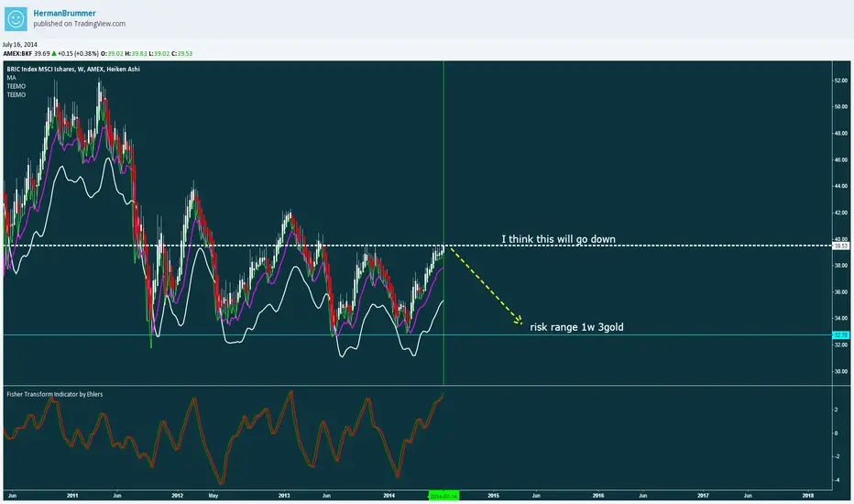Click the 39.53 current price axis tag

[x=841, y=246]
